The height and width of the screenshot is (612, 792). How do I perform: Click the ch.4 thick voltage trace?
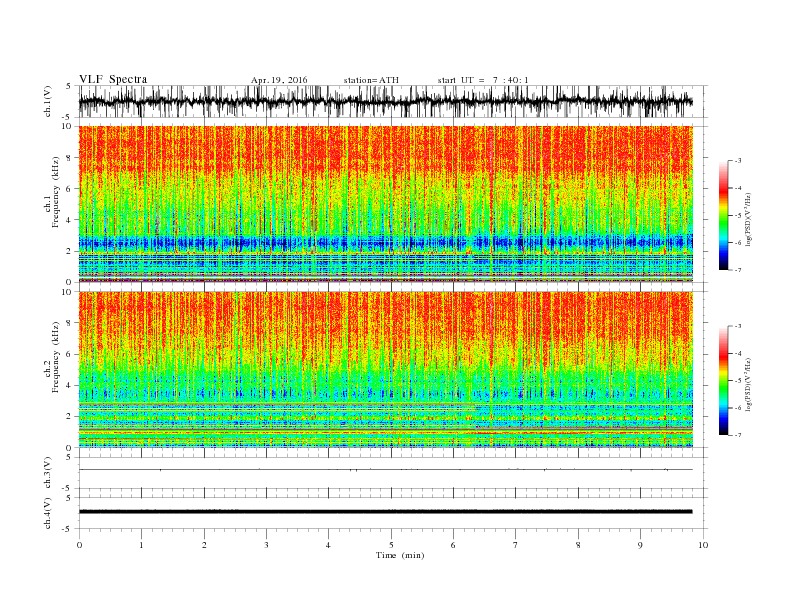click(385, 512)
